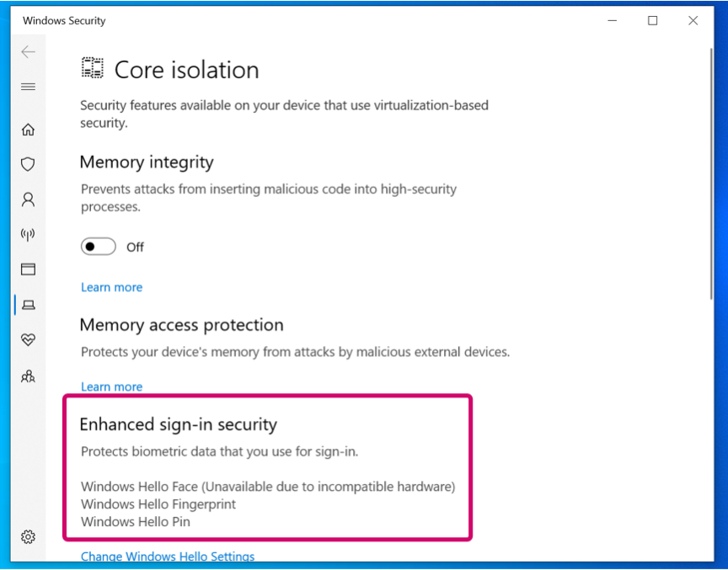728x570 pixels.
Task: Select the Device security sidebar icon
Action: (x=28, y=304)
